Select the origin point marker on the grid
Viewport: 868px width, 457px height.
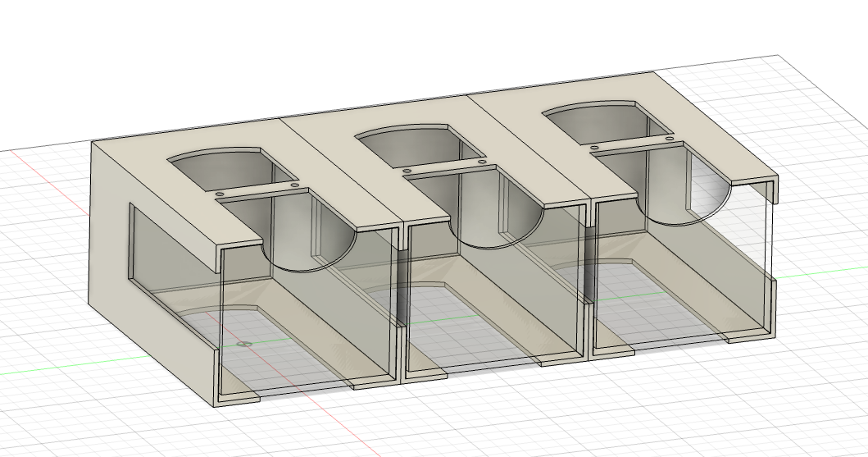(x=244, y=344)
